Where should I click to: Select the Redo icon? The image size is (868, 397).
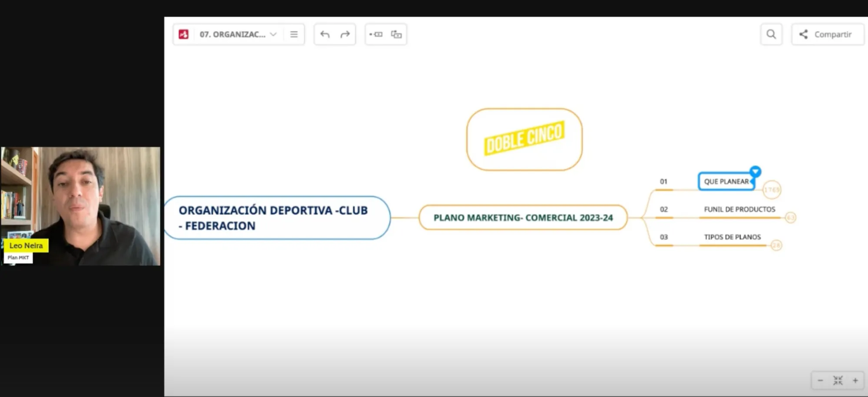click(345, 34)
